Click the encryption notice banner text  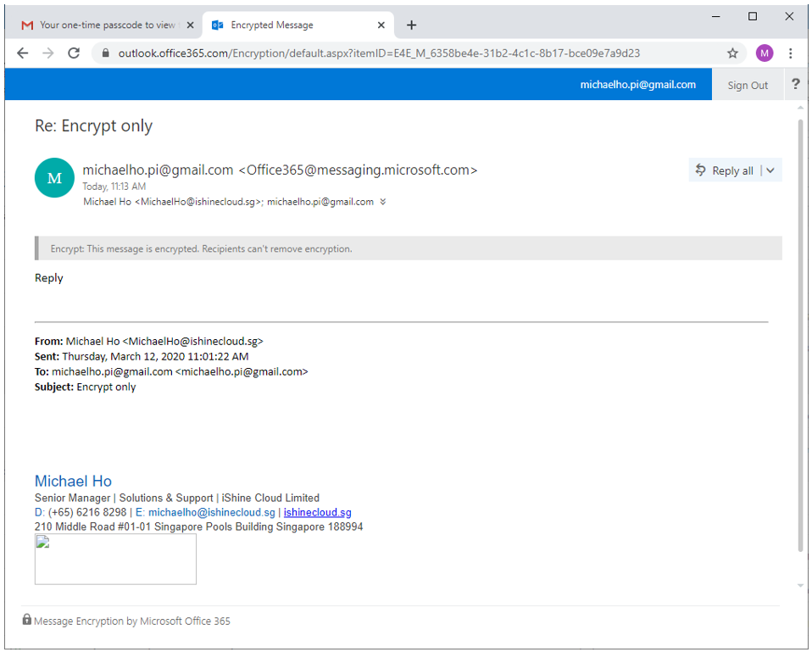click(201, 248)
